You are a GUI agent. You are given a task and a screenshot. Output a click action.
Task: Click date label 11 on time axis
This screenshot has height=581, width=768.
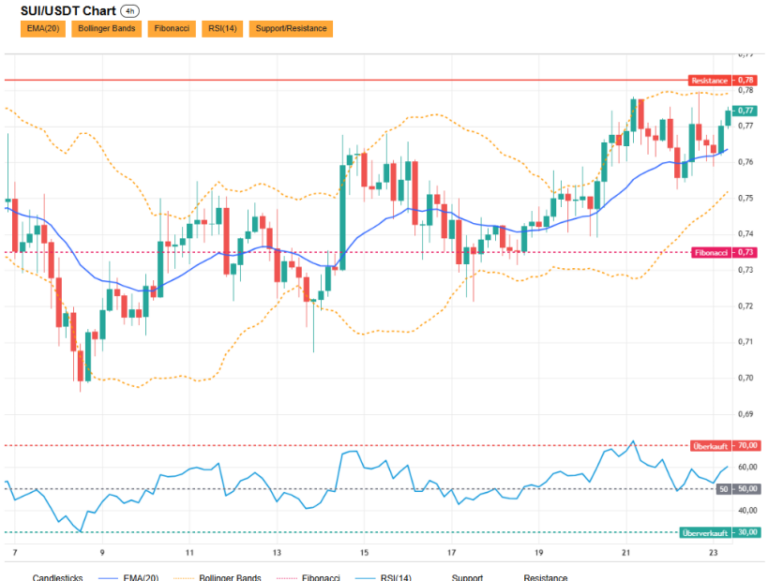tap(190, 553)
